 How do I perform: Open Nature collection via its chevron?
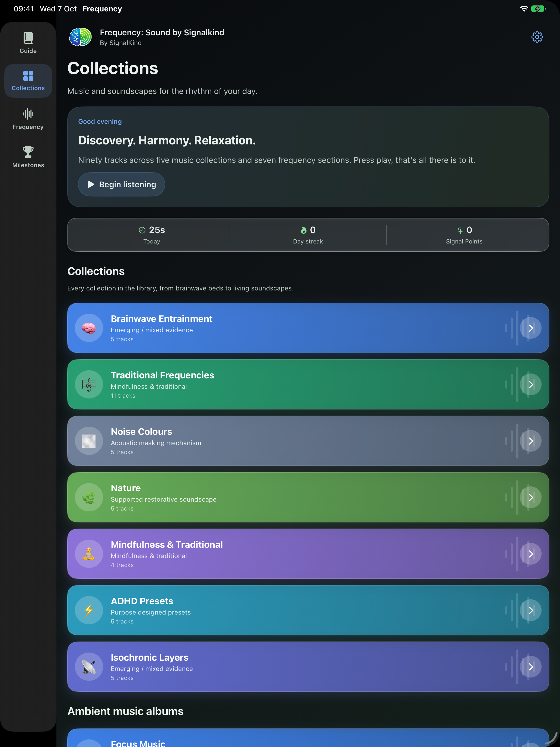pos(531,497)
